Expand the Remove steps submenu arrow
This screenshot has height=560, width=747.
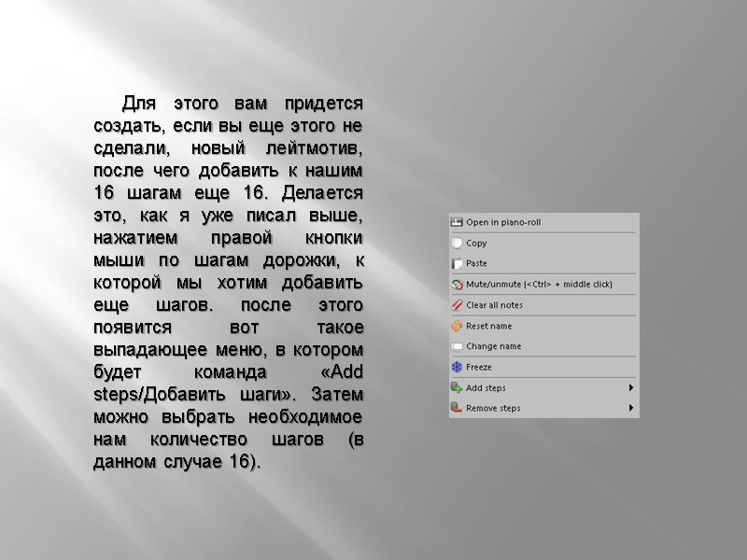630,408
